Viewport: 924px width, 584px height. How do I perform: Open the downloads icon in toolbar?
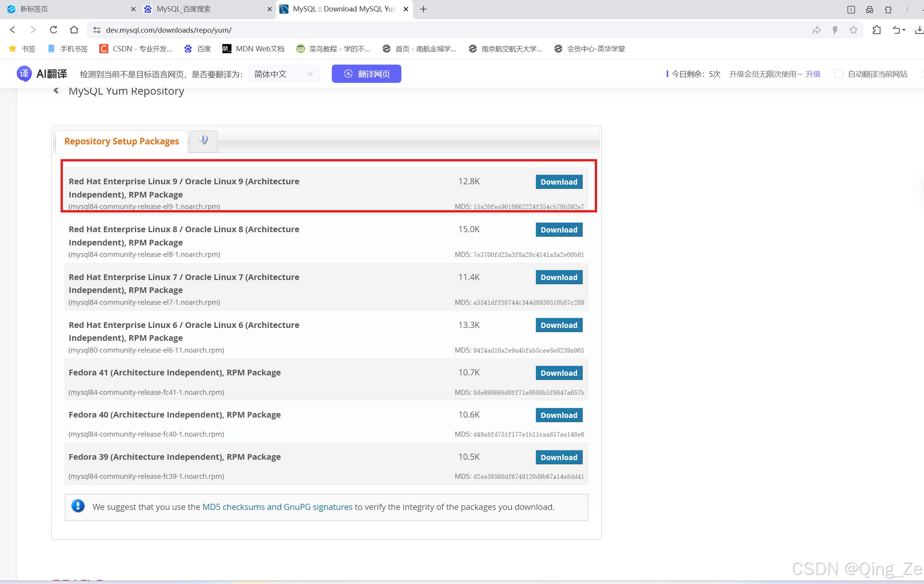coord(919,30)
